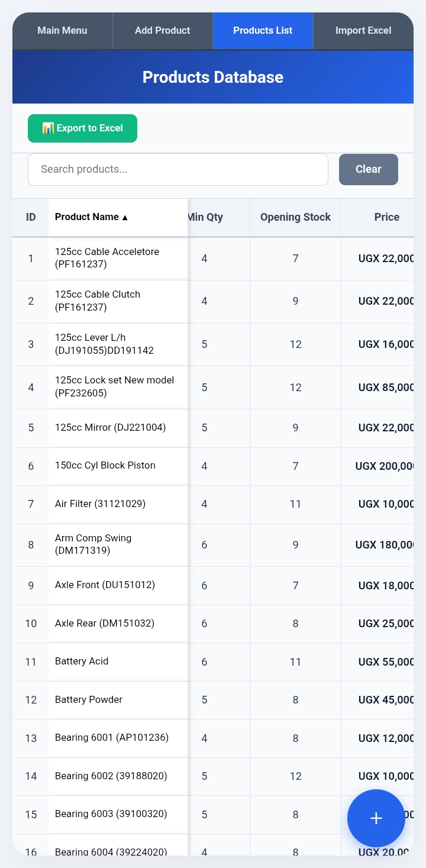The height and width of the screenshot is (868, 426).
Task: Click the Opening Stock column header
Action: click(295, 217)
